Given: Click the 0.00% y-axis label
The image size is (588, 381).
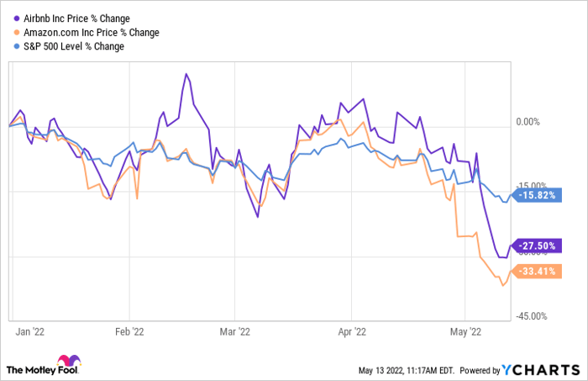Looking at the screenshot, I should click(x=527, y=121).
